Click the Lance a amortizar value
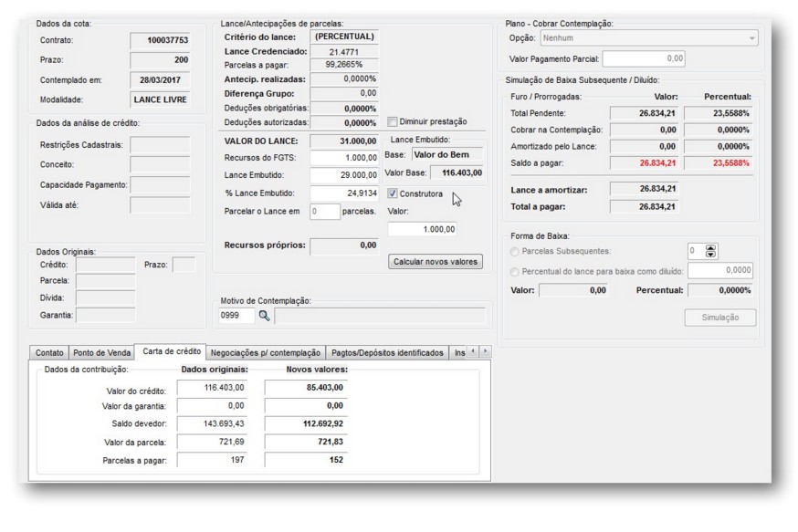The width and height of the screenshot is (798, 532). click(x=645, y=189)
